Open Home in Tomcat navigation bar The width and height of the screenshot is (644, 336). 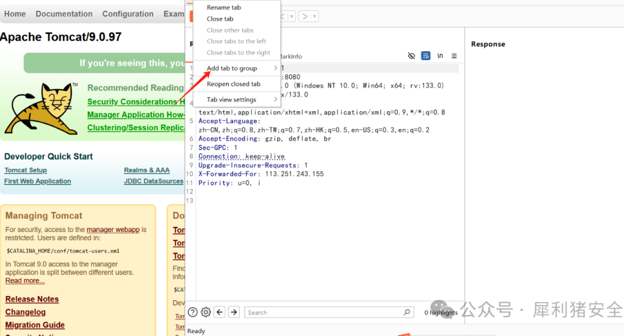[15, 14]
